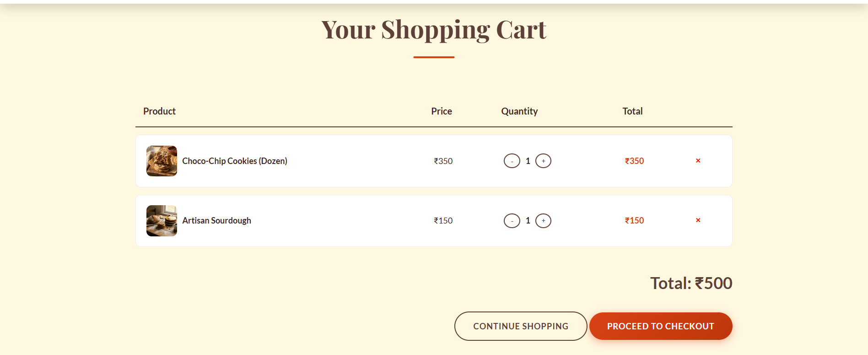Click the Quantity column header

[x=519, y=111]
